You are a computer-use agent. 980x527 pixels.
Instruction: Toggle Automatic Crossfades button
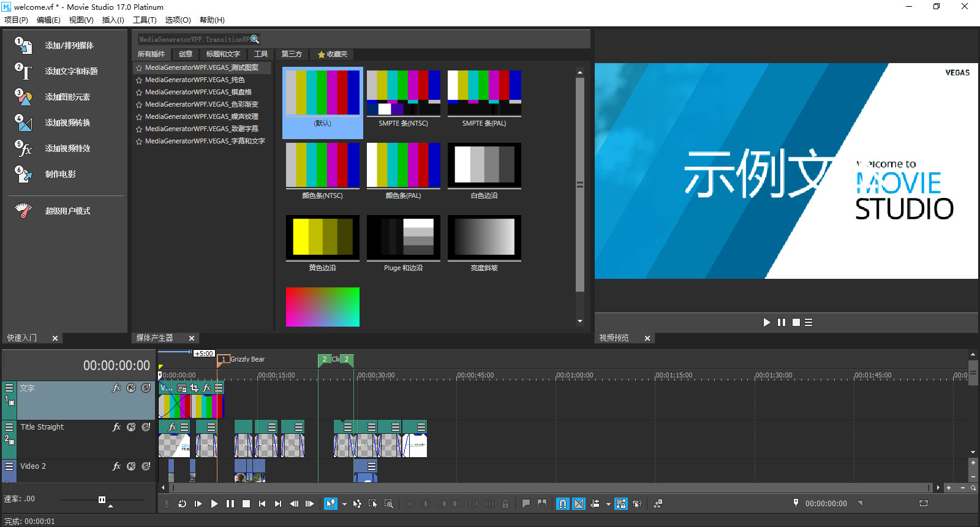[579, 504]
